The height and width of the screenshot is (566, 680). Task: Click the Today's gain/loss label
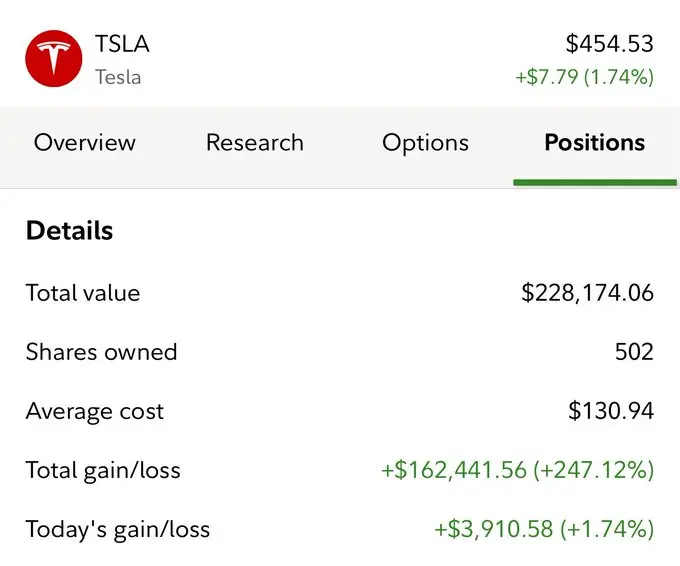point(118,529)
